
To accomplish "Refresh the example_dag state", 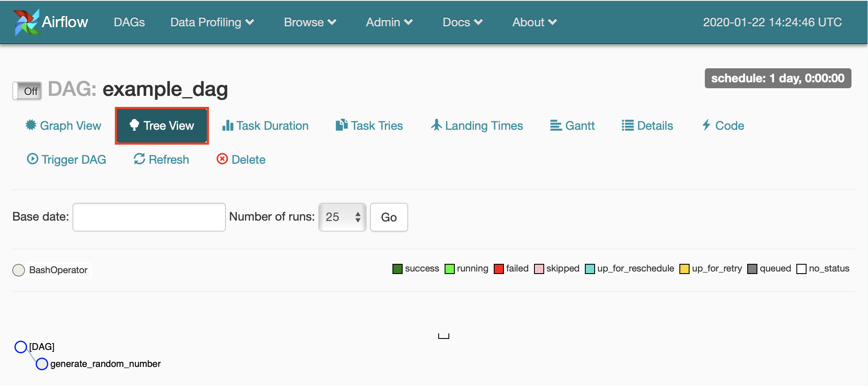I will [161, 159].
